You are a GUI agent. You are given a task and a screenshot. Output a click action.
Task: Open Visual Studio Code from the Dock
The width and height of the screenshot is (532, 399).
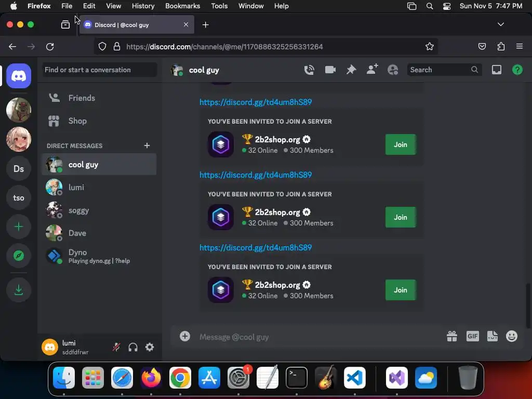coord(355,378)
